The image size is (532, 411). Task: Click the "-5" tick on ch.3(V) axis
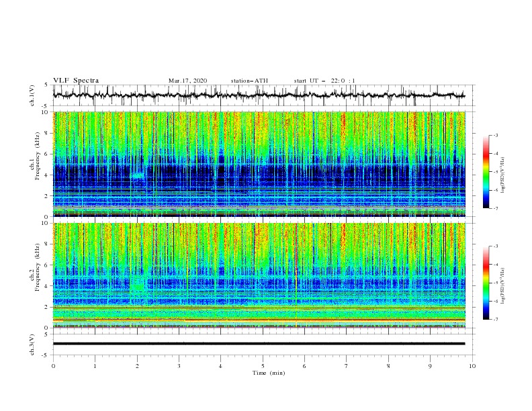pyautogui.click(x=45, y=355)
